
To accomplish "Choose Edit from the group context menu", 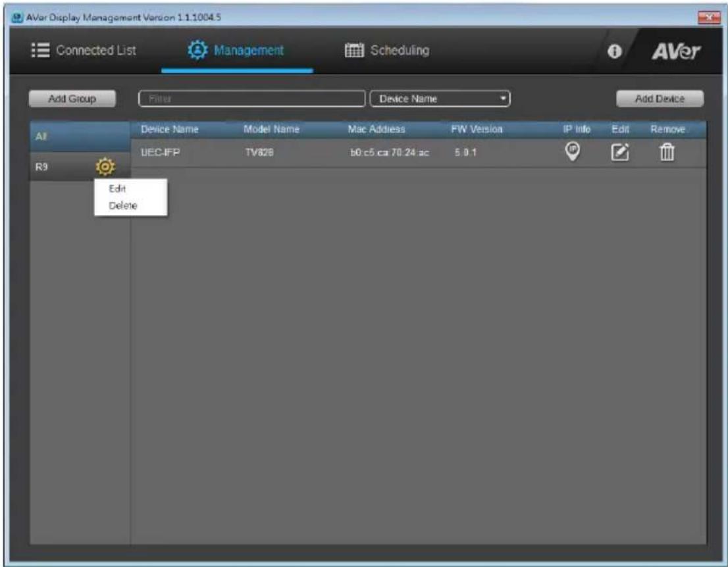I will click(x=117, y=188).
